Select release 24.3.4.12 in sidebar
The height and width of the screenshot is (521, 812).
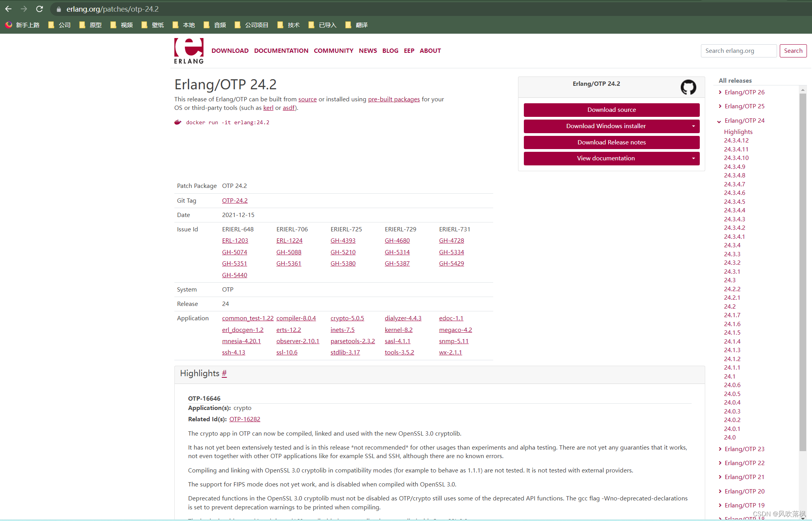(736, 140)
